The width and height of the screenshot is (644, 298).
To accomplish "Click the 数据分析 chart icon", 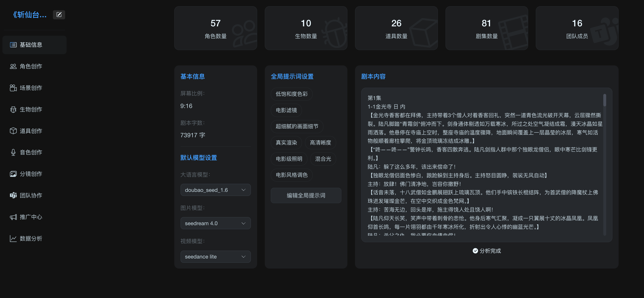I will 13,238.
